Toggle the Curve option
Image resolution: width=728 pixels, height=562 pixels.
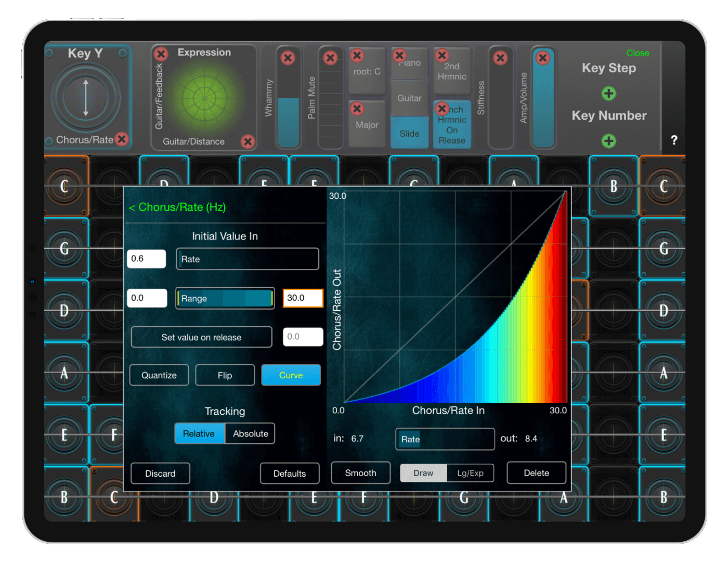click(x=291, y=375)
